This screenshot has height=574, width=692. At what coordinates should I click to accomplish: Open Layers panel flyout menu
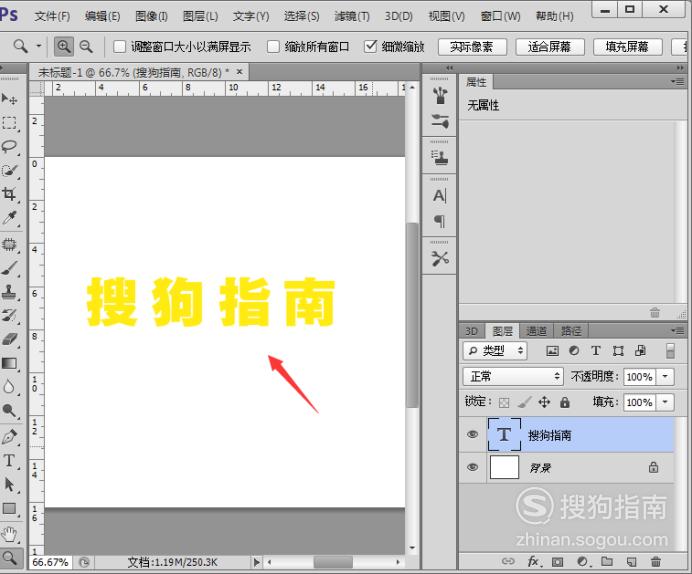click(x=678, y=330)
